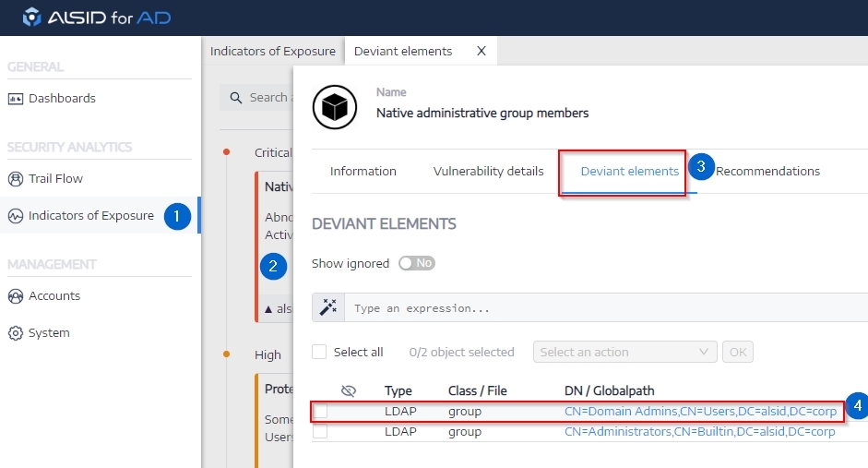Open Trail Flow in the sidebar
868x468 pixels.
[55, 179]
